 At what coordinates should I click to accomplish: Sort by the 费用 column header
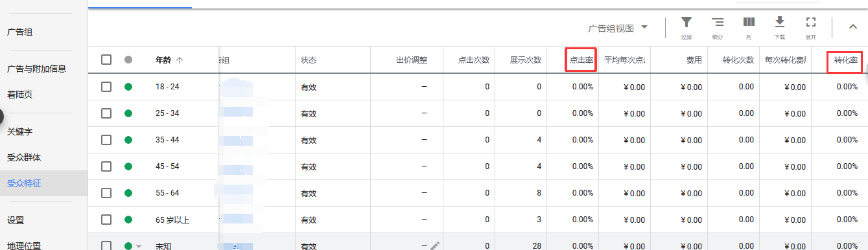pyautogui.click(x=694, y=60)
